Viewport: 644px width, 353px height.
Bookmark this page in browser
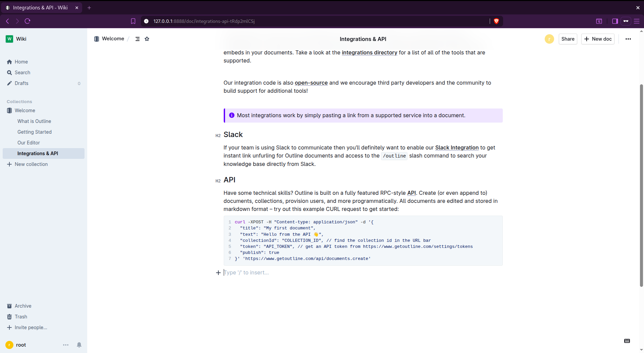click(133, 21)
